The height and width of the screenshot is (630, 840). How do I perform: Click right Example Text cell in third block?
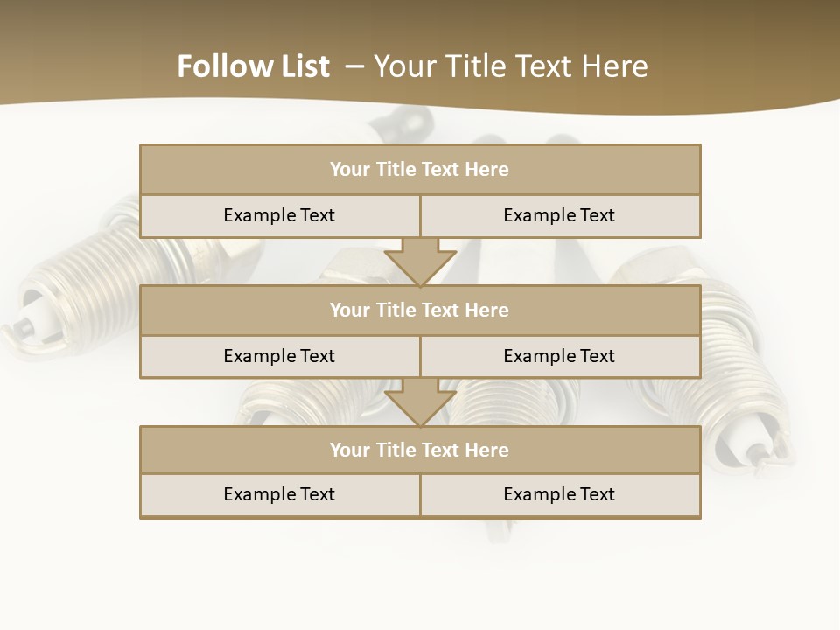559,494
